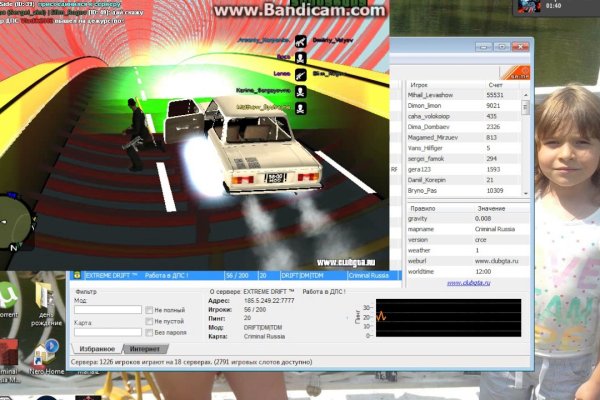
Task: Click the skull icon next to Karina_Sergeyevna
Action: tap(301, 91)
